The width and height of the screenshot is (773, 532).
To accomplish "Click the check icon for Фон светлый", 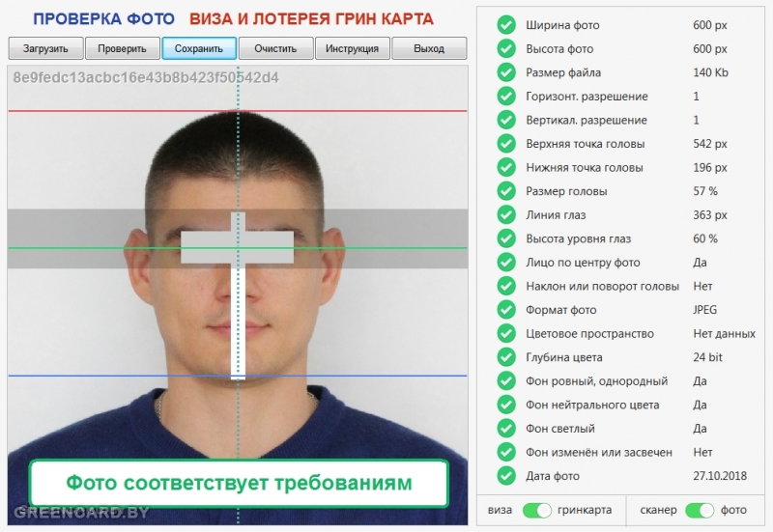I will click(506, 429).
